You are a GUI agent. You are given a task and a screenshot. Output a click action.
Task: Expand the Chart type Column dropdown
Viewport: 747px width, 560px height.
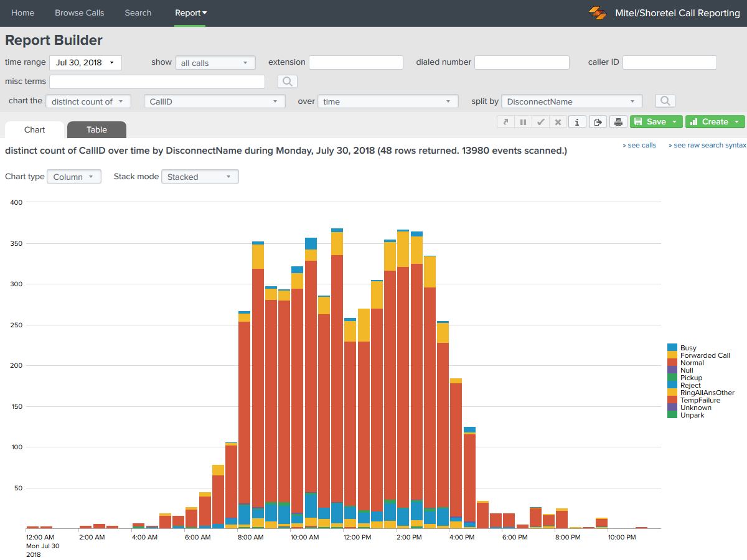click(x=74, y=177)
